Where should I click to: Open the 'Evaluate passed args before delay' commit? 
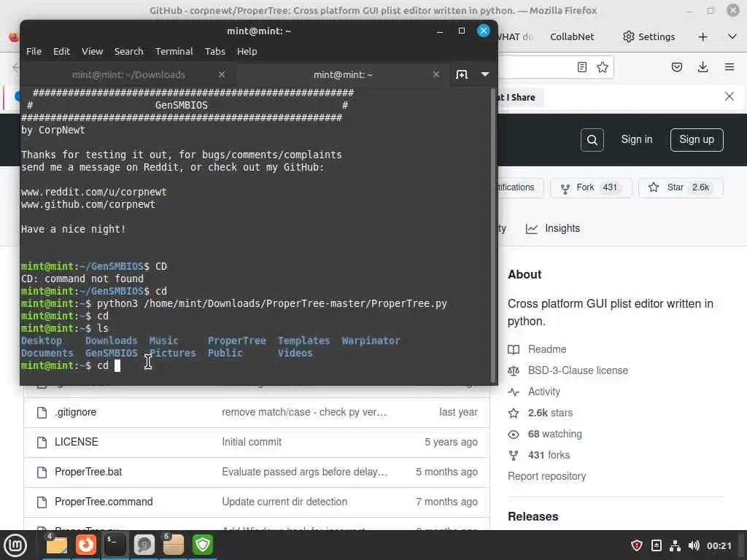coord(304,472)
